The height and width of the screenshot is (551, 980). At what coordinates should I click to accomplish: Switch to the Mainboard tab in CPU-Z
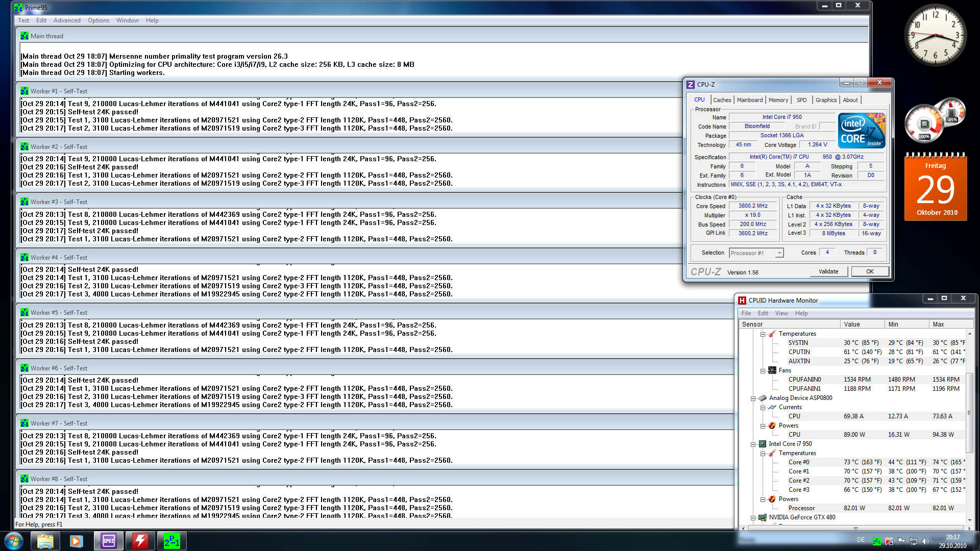tap(749, 100)
